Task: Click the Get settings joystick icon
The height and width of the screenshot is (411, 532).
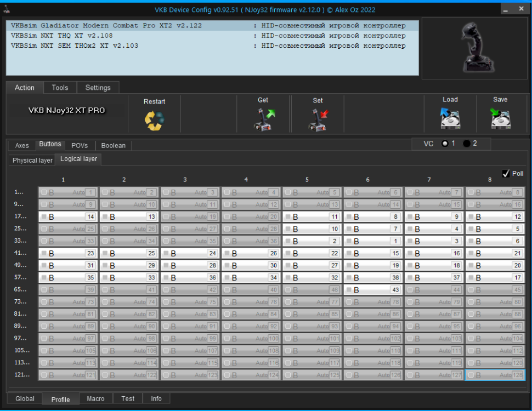Action: [x=263, y=119]
